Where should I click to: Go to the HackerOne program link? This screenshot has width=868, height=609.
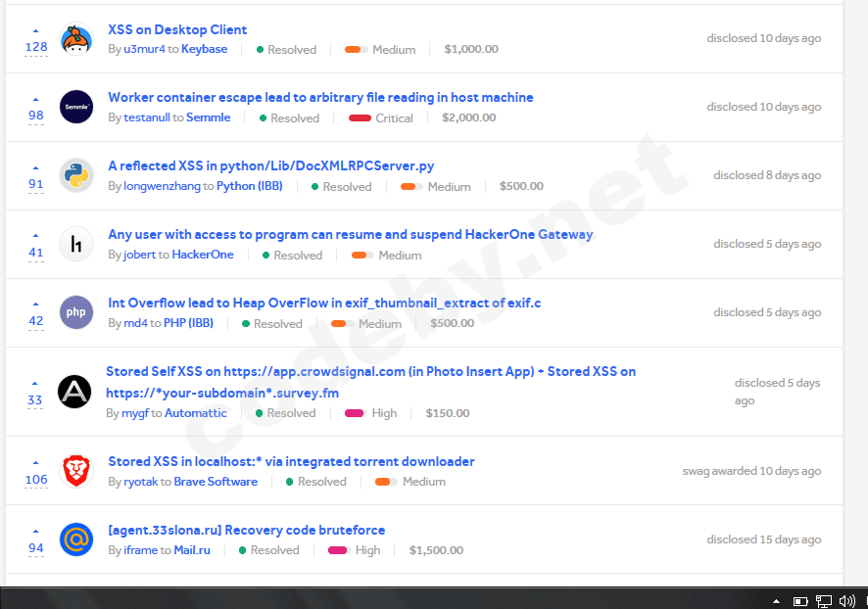tap(203, 255)
